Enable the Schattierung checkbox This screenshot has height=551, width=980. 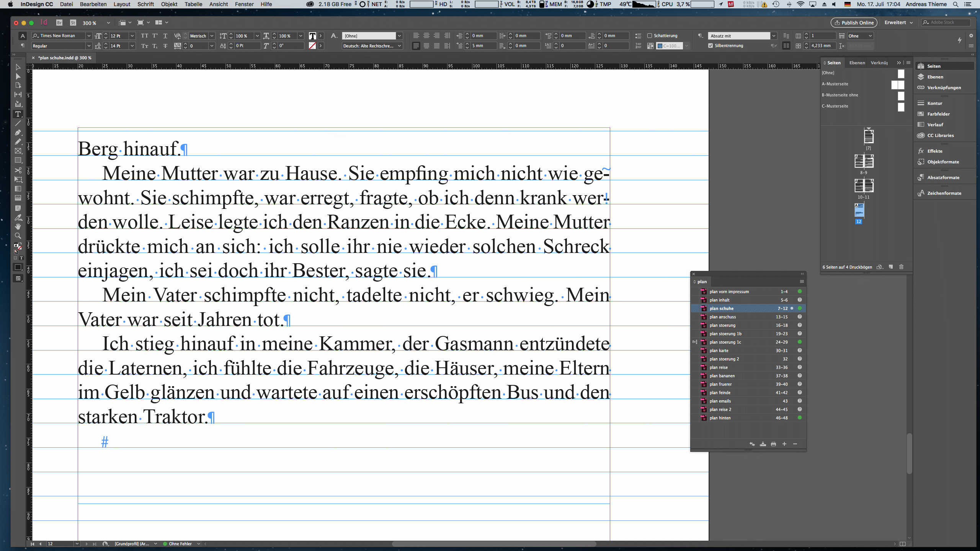pyautogui.click(x=650, y=36)
